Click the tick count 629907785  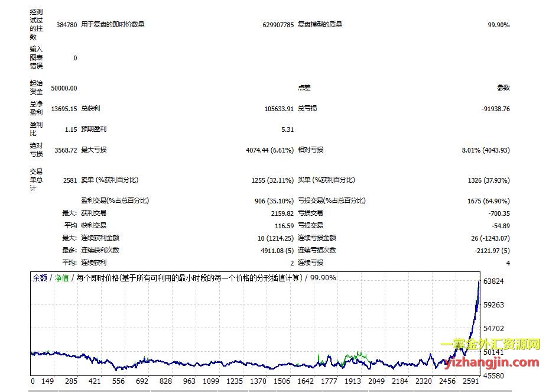coord(278,25)
